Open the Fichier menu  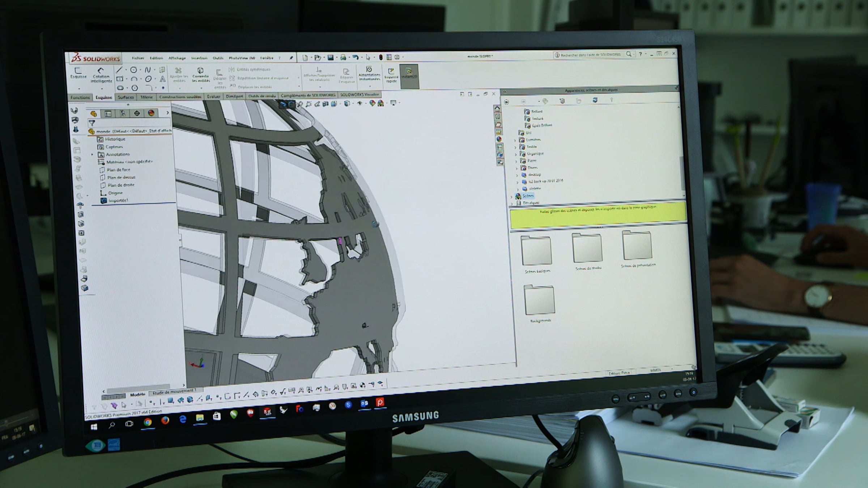click(138, 58)
